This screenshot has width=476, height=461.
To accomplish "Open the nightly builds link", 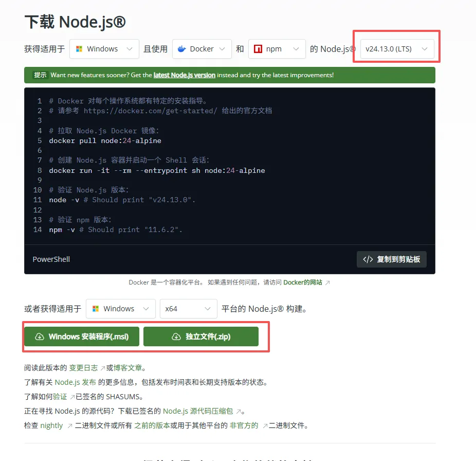I will [51, 425].
